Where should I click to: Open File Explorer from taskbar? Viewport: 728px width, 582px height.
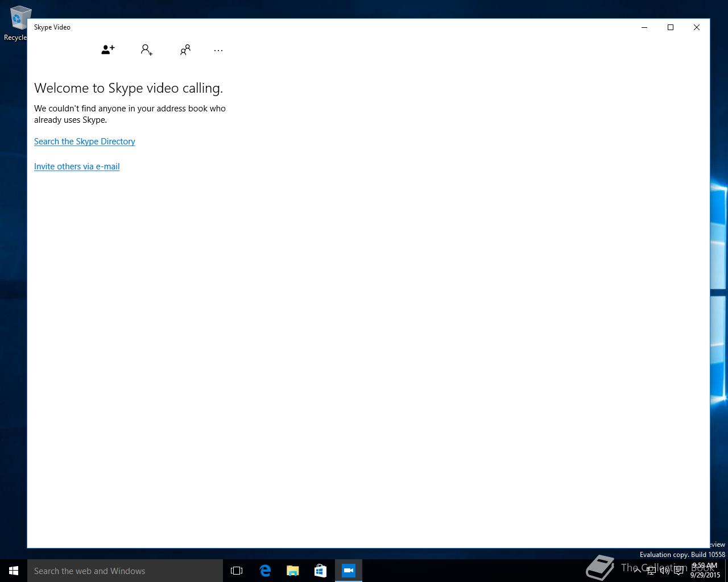tap(293, 571)
